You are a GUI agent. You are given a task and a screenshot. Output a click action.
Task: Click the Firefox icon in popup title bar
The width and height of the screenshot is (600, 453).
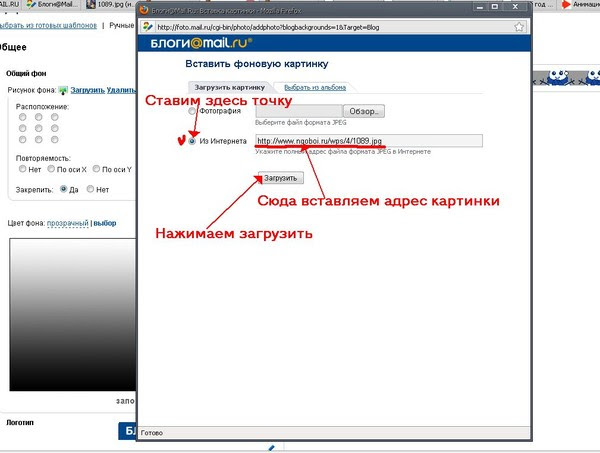(x=144, y=10)
